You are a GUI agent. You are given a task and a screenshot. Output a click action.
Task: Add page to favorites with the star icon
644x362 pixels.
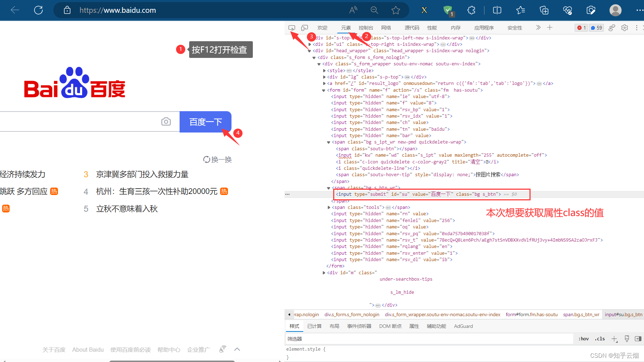(x=395, y=10)
